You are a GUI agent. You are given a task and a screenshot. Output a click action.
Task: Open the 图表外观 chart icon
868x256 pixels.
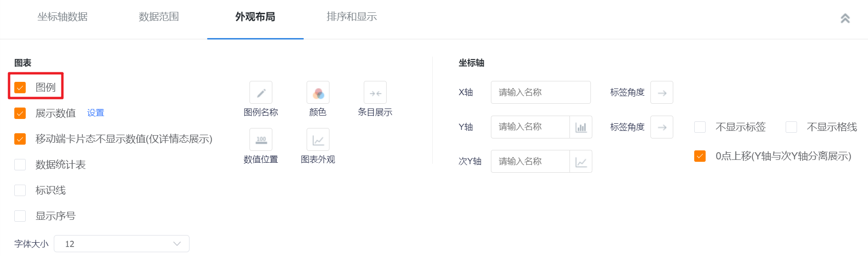point(318,139)
